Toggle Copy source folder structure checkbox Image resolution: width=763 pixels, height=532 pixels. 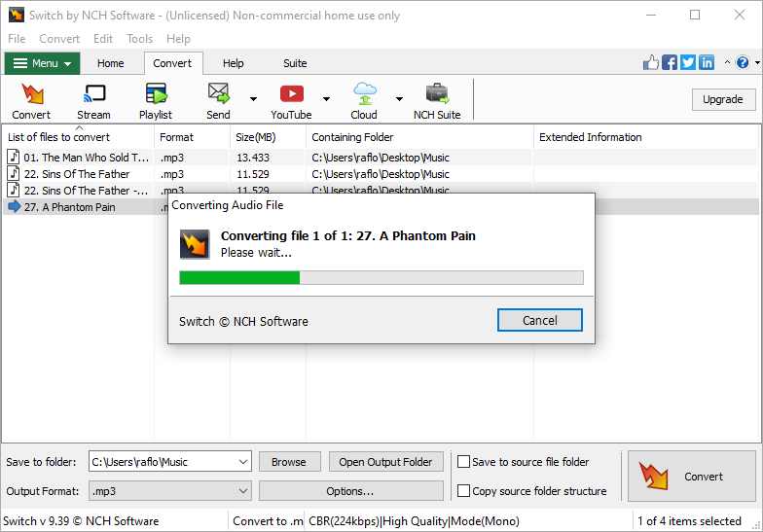[465, 491]
